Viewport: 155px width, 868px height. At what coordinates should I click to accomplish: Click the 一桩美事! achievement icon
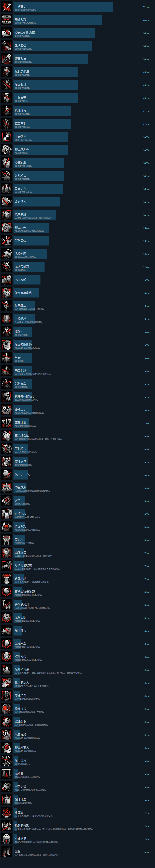point(7,7)
